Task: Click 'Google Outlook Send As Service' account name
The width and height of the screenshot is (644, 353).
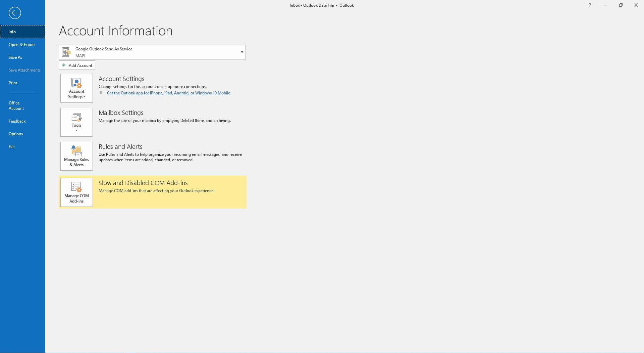Action: click(x=104, y=49)
